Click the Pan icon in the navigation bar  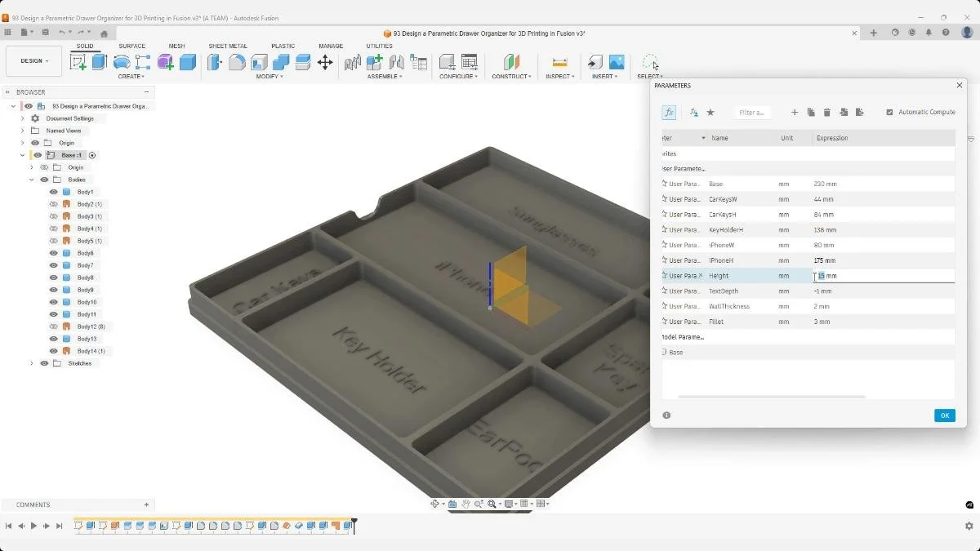[465, 504]
